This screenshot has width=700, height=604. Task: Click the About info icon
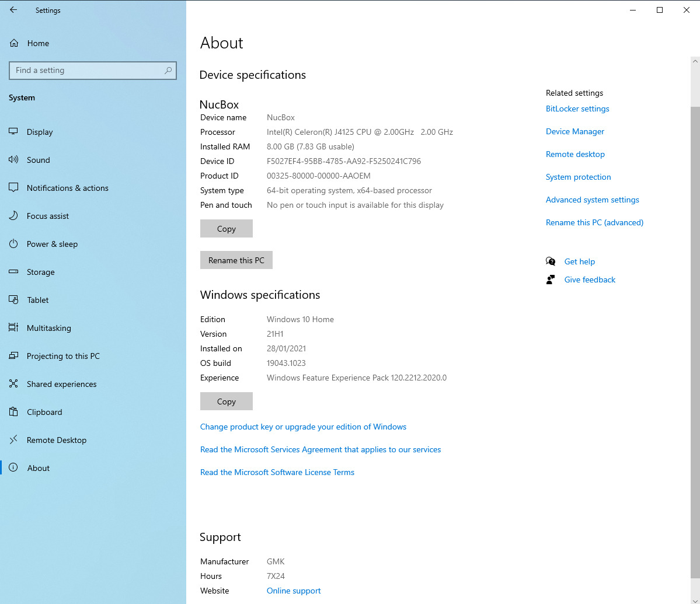[13, 467]
